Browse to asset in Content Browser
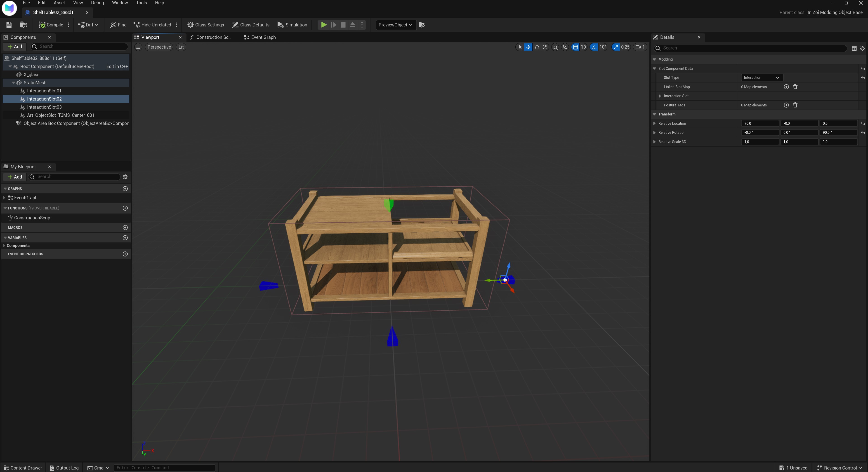Screen dimensions: 868x472 24,25
